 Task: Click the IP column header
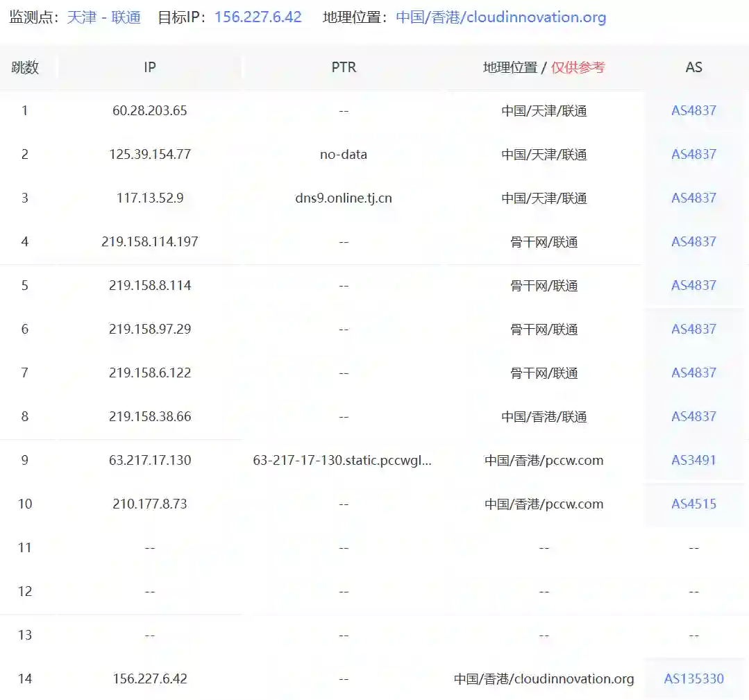coord(149,67)
